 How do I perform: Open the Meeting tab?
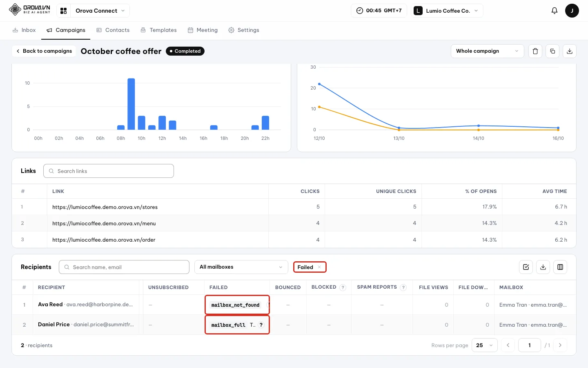click(x=203, y=30)
